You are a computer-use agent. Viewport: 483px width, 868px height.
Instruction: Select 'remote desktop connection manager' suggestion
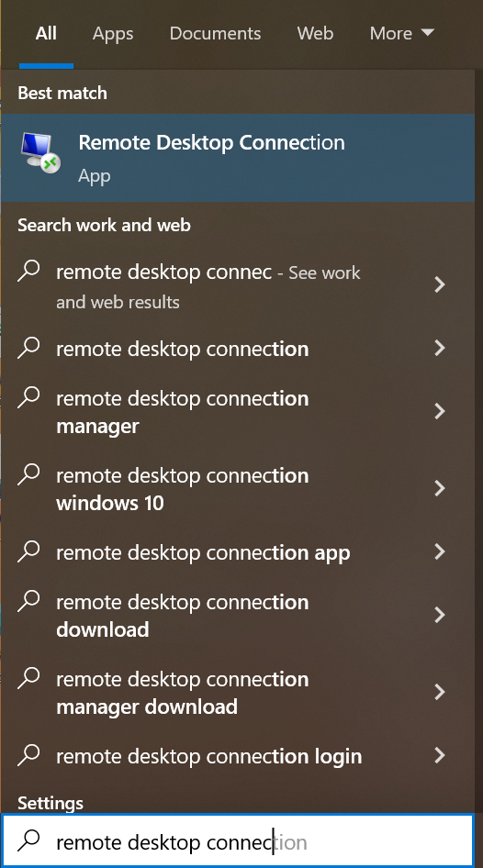click(238, 412)
